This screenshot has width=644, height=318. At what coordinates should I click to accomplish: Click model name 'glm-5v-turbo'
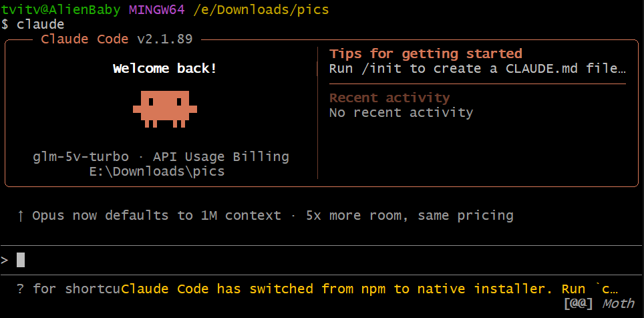click(81, 157)
